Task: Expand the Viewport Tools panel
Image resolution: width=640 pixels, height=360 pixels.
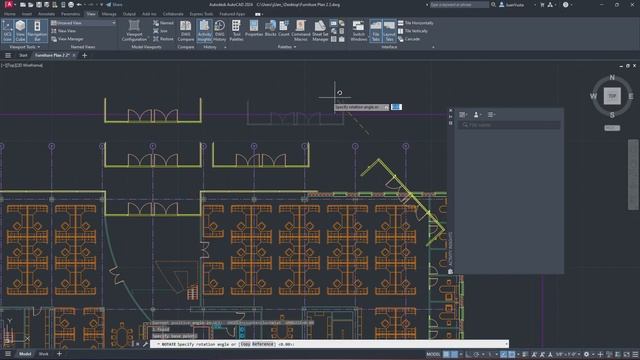Action: click(x=25, y=47)
